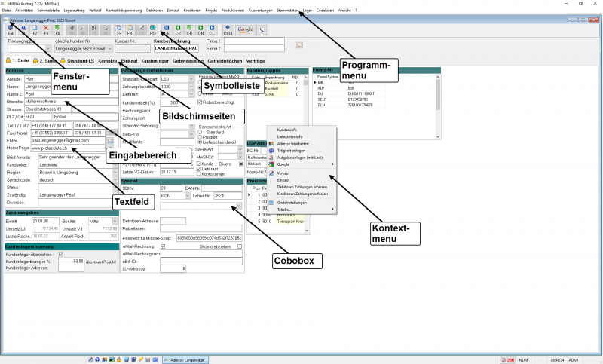The width and height of the screenshot is (603, 364).
Task: Open the Zahlungskondition dropdown
Action: [x=191, y=87]
